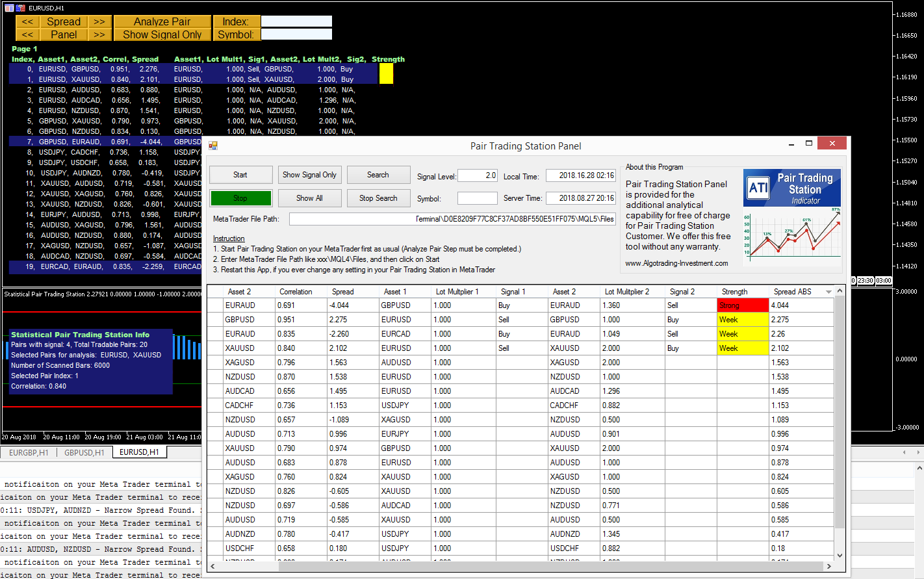Click the yellow Week cell in XAUUSD 0.840 row
The height and width of the screenshot is (579, 924).
(743, 348)
